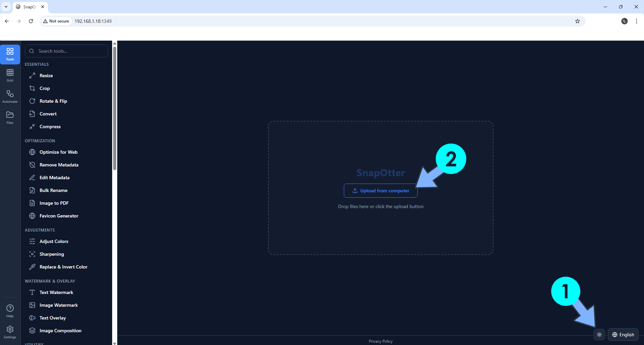Choose Favicon Generator in the tool list
The image size is (644, 345).
(59, 216)
